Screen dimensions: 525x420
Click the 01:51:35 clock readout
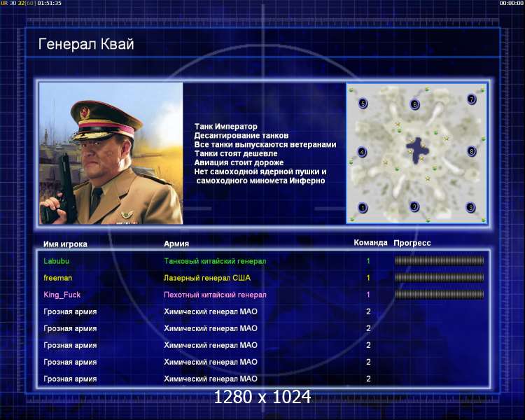(49, 3)
